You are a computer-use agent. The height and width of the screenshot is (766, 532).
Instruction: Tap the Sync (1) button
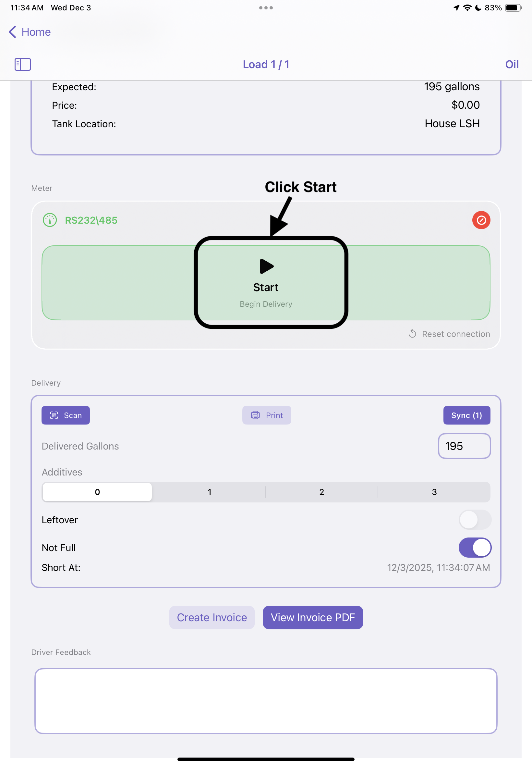[x=466, y=415]
